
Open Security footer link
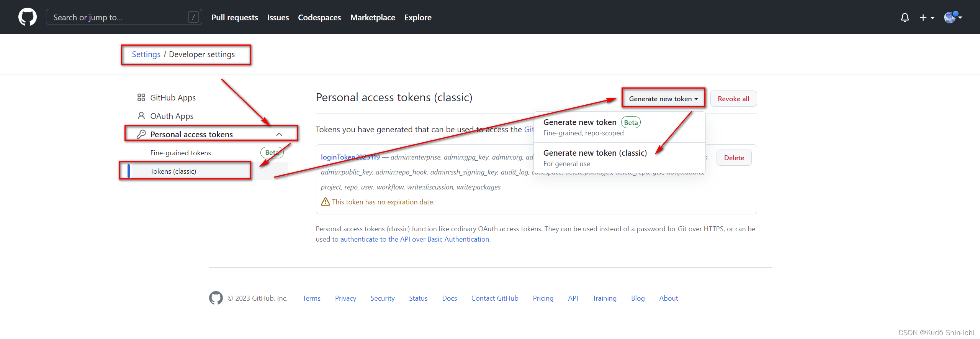coord(382,298)
